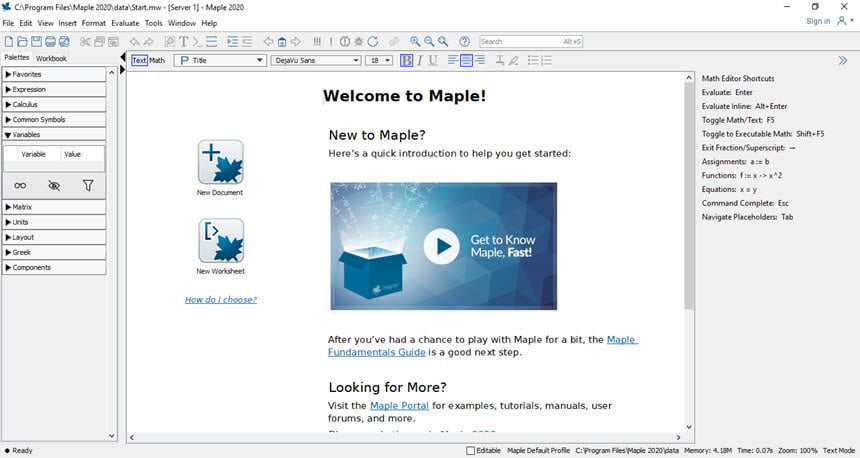Undo with the left curved arrow icon
The image size is (860, 458).
[x=134, y=42]
